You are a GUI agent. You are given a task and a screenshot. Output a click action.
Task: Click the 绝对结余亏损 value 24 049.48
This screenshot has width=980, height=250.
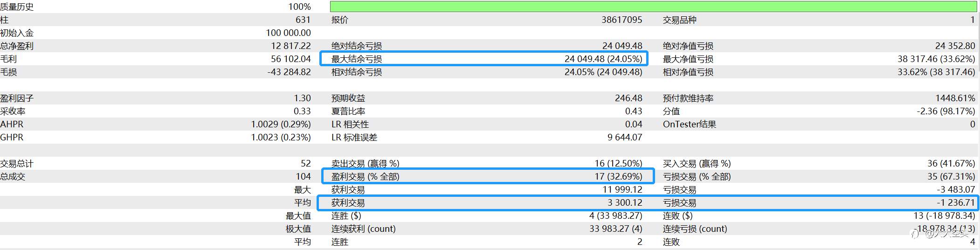click(622, 46)
